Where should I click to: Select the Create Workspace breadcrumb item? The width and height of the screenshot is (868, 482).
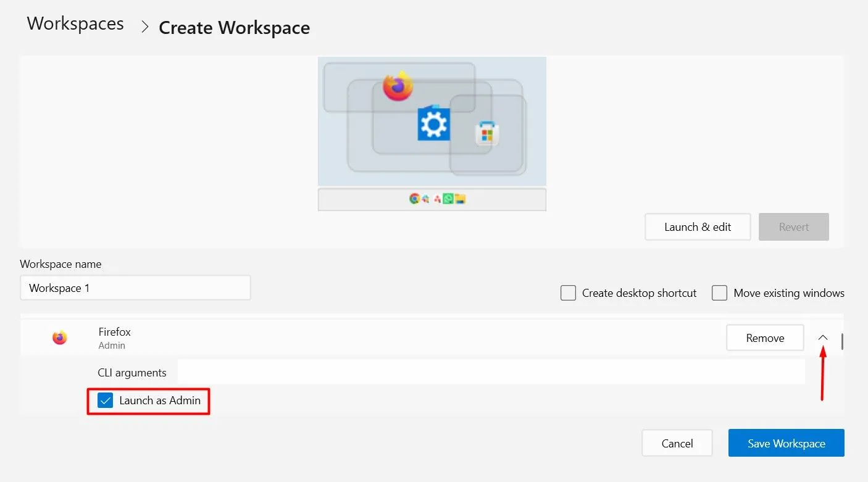point(234,27)
